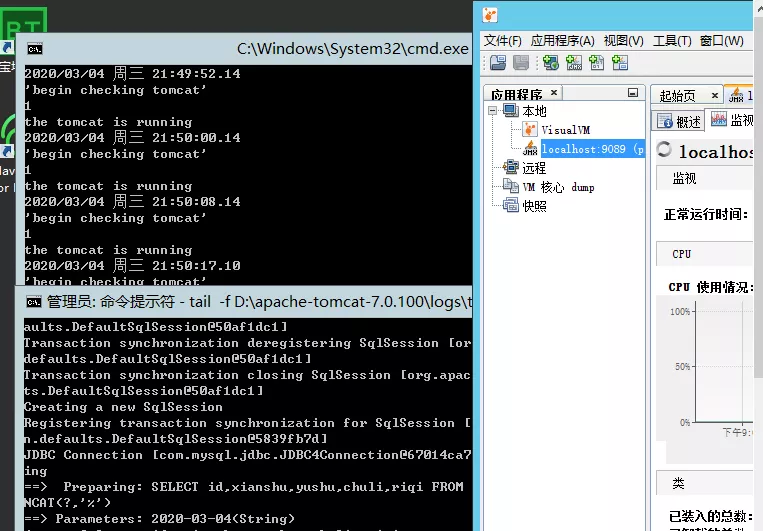Screen dimensions: 763x531
Task: Click the 类 section header
Action: [x=704, y=483]
